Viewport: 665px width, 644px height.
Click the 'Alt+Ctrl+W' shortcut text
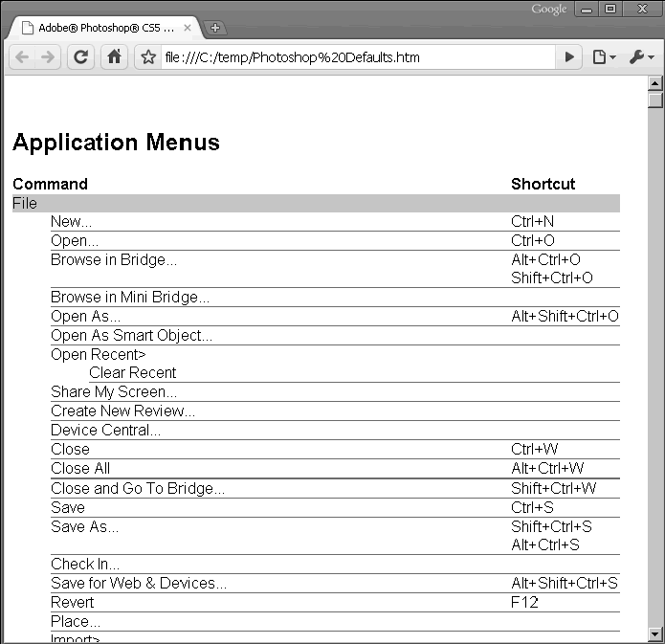[x=547, y=468]
